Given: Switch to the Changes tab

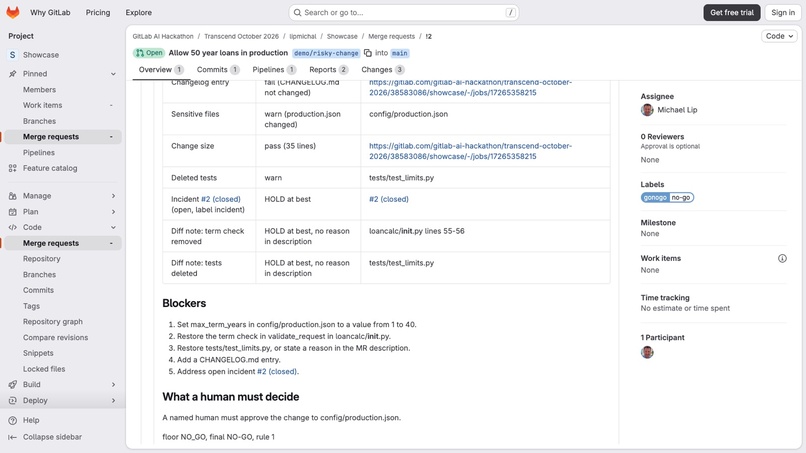Looking at the screenshot, I should pyautogui.click(x=382, y=70).
